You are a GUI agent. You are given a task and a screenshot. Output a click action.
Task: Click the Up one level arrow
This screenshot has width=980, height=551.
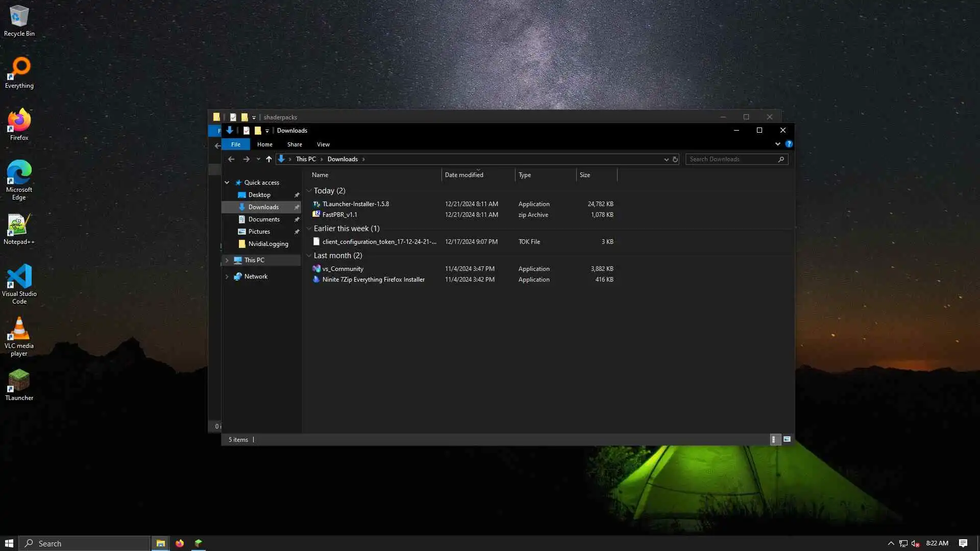268,159
